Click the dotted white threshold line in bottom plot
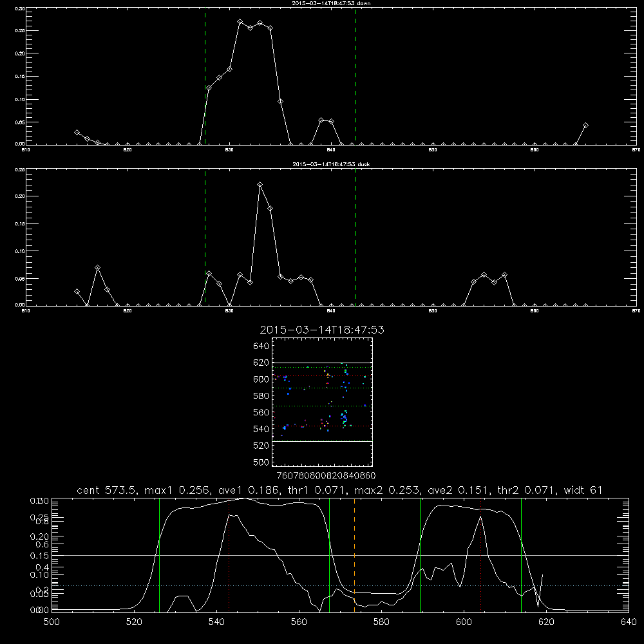 (x=340, y=585)
